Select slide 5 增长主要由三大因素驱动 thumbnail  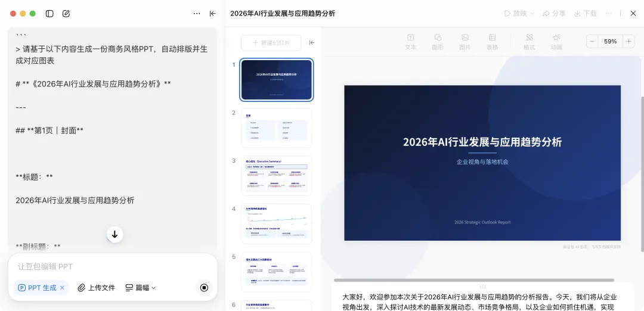pos(277,272)
